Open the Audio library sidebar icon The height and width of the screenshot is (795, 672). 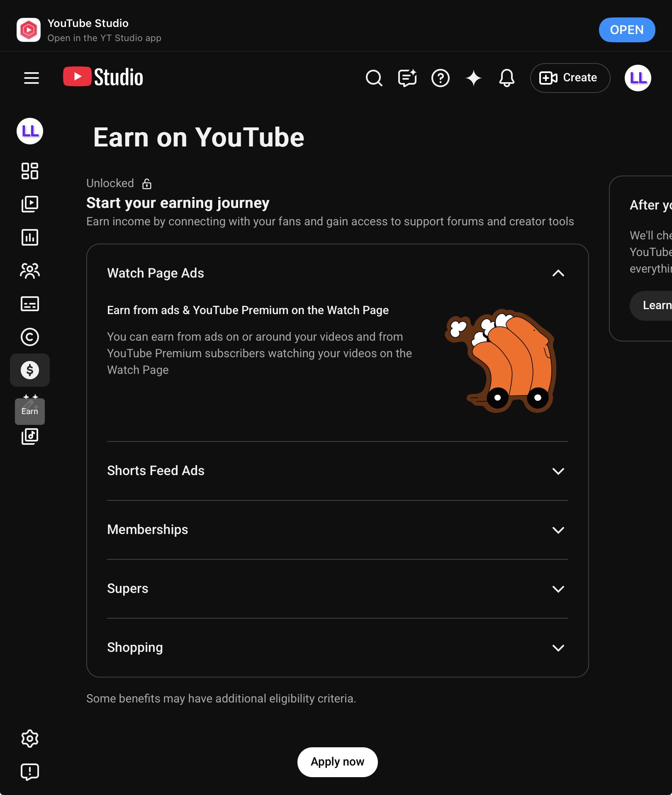coord(30,437)
